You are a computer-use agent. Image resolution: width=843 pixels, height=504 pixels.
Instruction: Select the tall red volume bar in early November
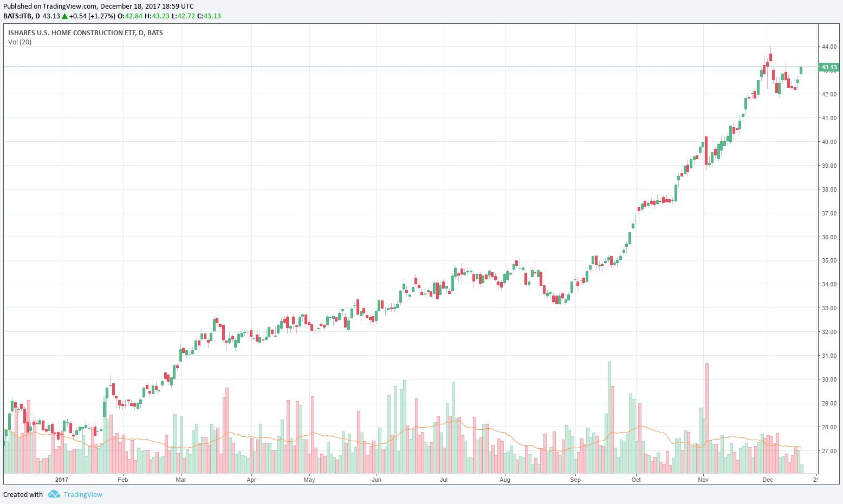tap(706, 418)
